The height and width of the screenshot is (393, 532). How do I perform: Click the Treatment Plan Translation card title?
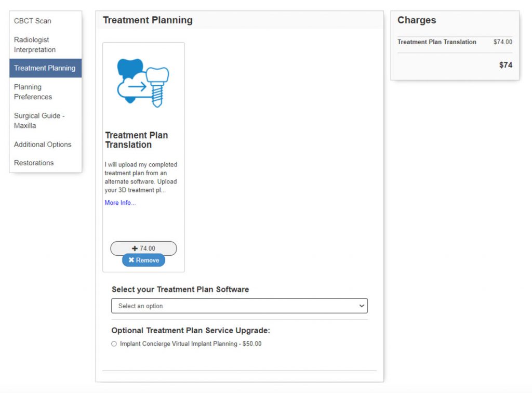(137, 140)
